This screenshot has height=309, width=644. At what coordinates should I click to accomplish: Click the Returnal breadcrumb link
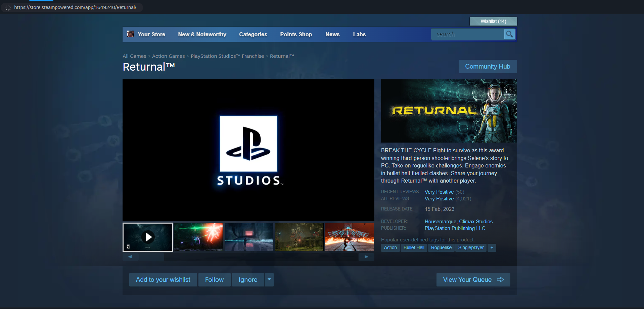(282, 56)
